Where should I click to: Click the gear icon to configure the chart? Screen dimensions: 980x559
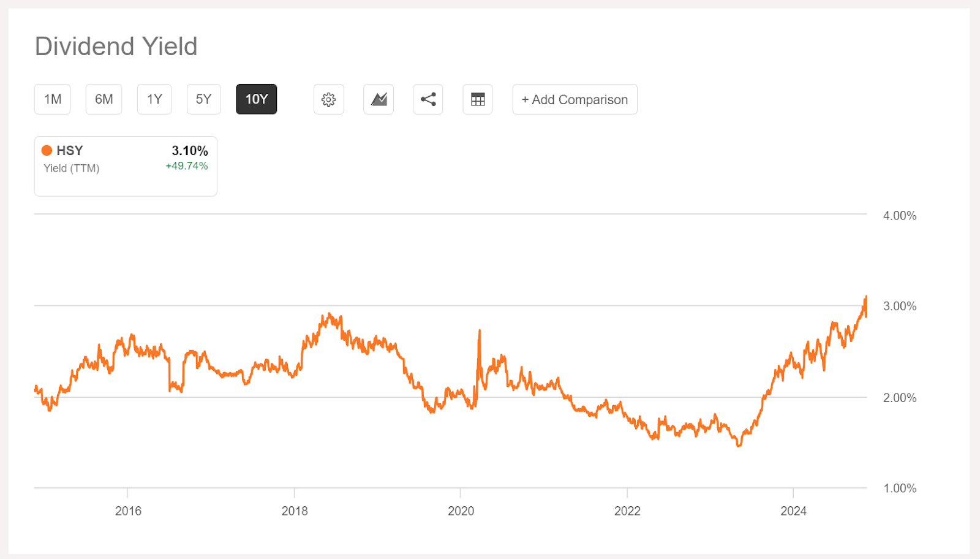[328, 99]
